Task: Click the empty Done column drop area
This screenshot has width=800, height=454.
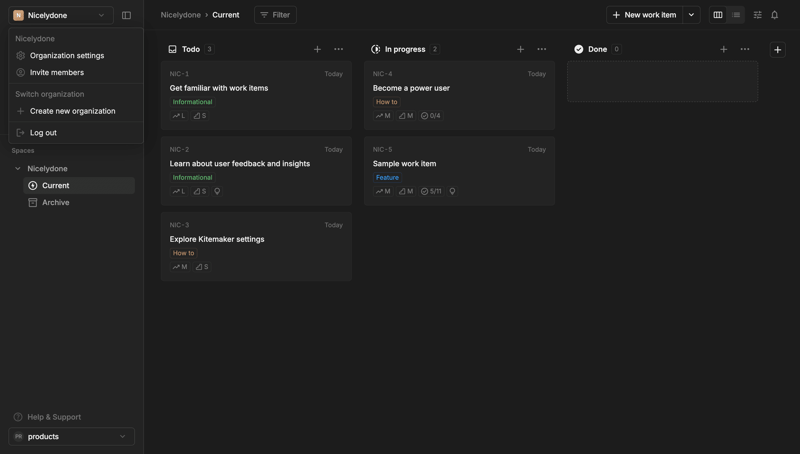Action: point(662,82)
